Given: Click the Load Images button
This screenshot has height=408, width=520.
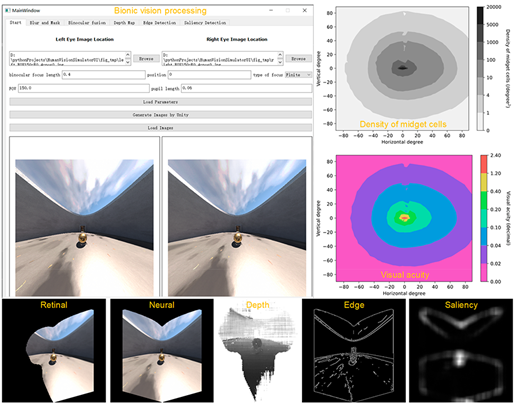Looking at the screenshot, I should tap(161, 128).
